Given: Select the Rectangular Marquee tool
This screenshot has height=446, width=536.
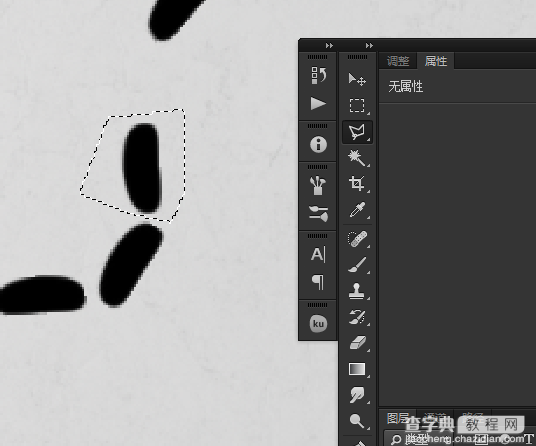Looking at the screenshot, I should click(357, 106).
